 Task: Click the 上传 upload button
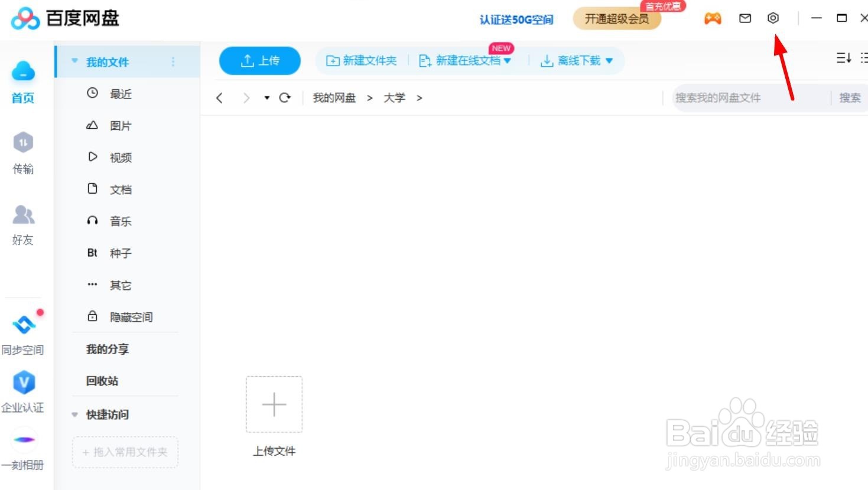pos(259,60)
